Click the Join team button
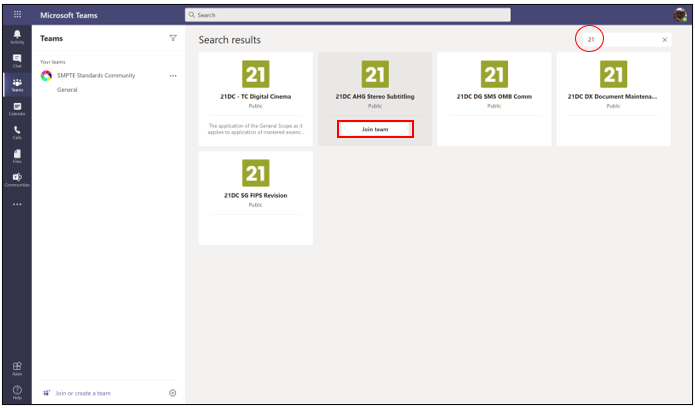Image resolution: width=695 pixels, height=408 pixels. click(x=375, y=129)
